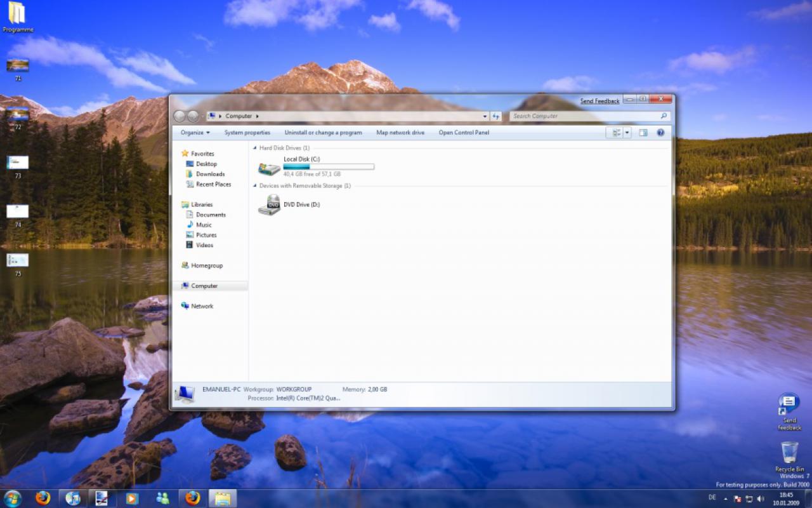The height and width of the screenshot is (508, 812).
Task: Click the Refresh button by address bar
Action: (496, 116)
